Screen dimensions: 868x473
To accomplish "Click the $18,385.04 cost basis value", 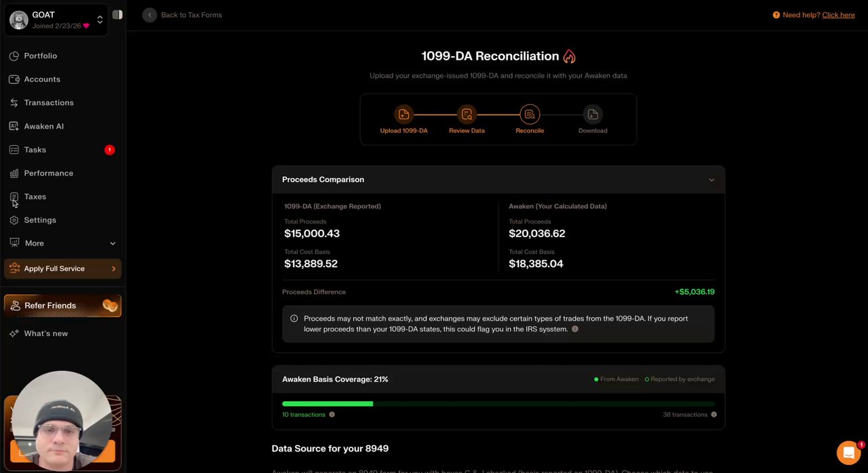I will [536, 264].
